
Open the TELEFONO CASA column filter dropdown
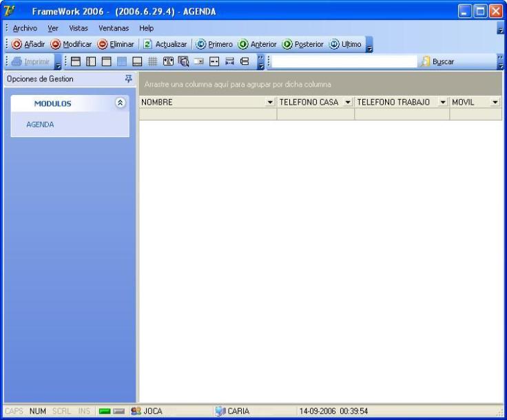pos(348,102)
